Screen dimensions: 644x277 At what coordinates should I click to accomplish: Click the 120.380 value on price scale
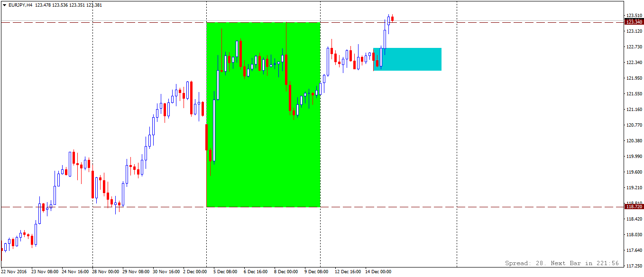coord(634,141)
